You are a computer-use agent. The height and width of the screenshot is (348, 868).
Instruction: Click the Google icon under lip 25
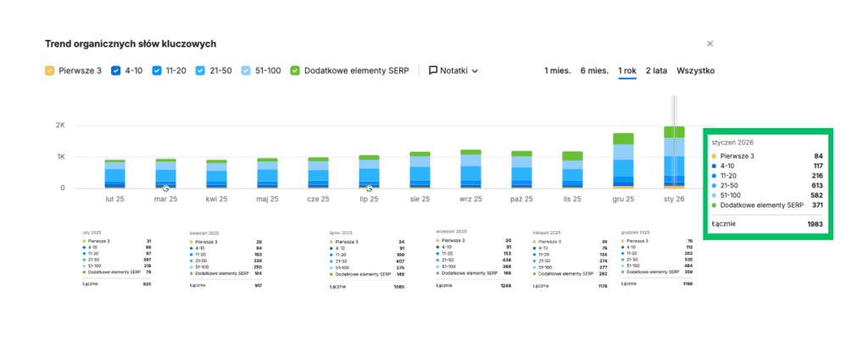(x=370, y=188)
